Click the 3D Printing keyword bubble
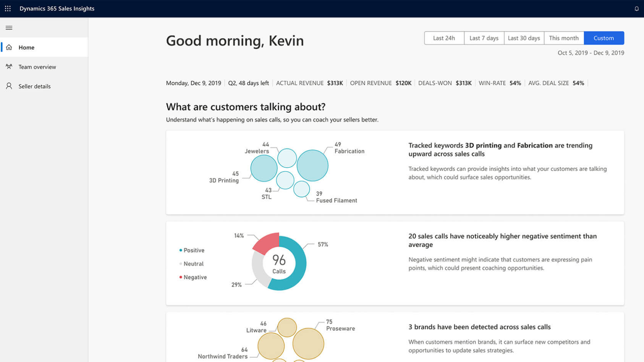Viewport: 644px width, 362px height. pyautogui.click(x=264, y=168)
